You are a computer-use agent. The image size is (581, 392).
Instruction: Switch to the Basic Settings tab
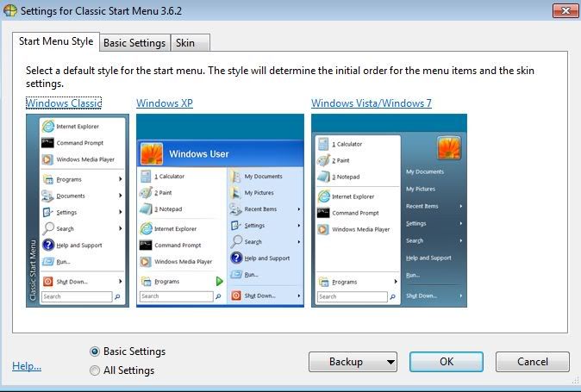(x=134, y=43)
